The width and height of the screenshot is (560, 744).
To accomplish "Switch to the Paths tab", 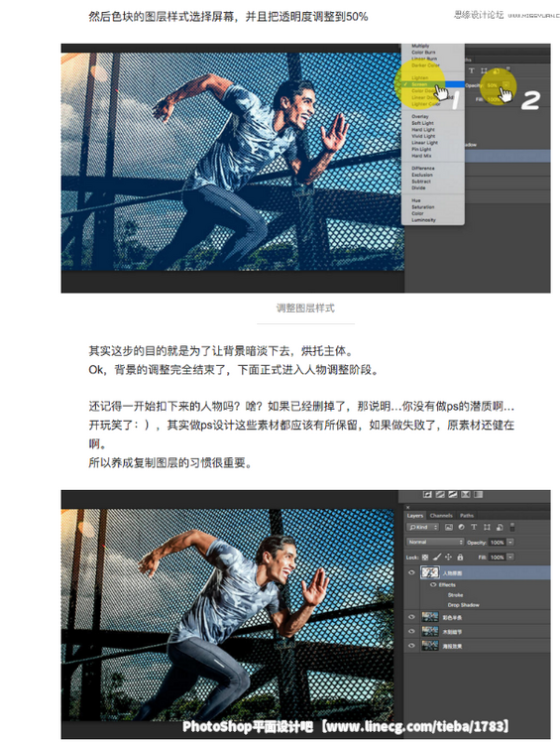I will click(467, 515).
